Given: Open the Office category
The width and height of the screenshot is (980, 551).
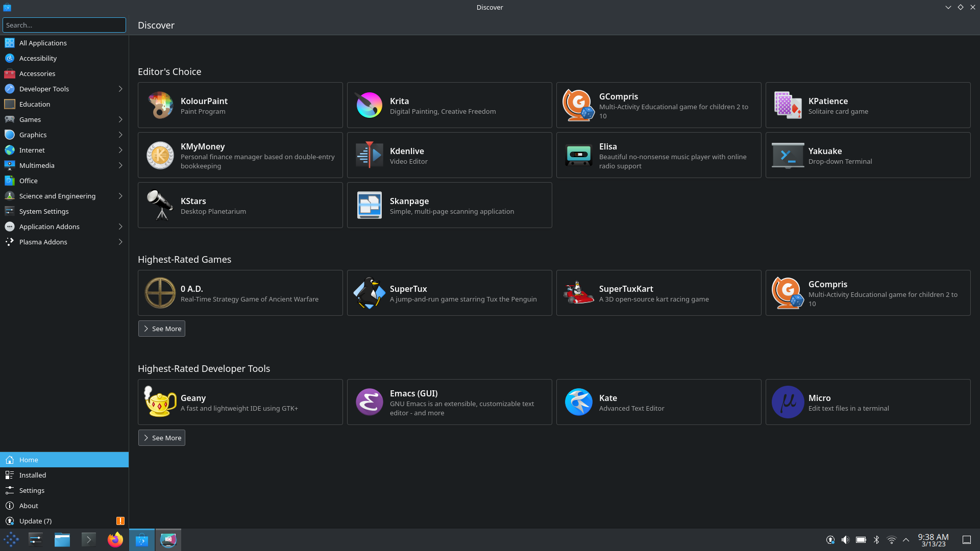Looking at the screenshot, I should [64, 181].
